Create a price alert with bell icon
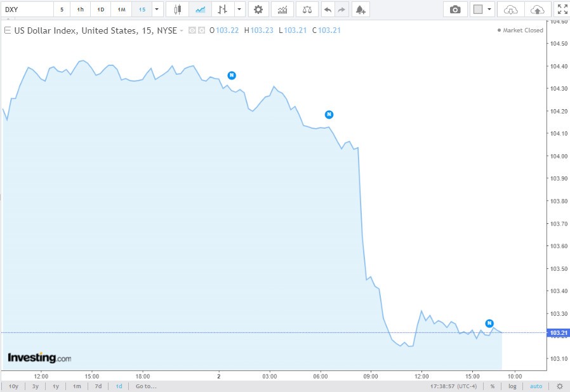Screen dimensions: 570x392 click(x=361, y=10)
